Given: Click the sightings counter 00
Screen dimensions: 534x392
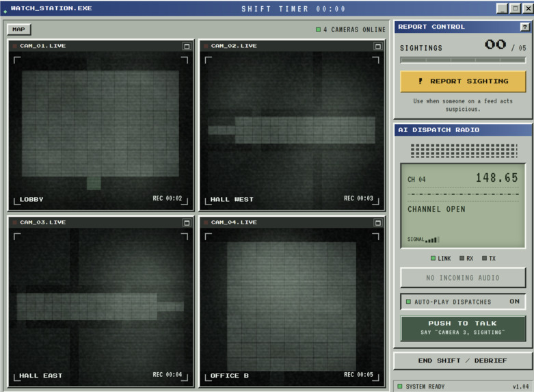Looking at the screenshot, I should tap(495, 44).
